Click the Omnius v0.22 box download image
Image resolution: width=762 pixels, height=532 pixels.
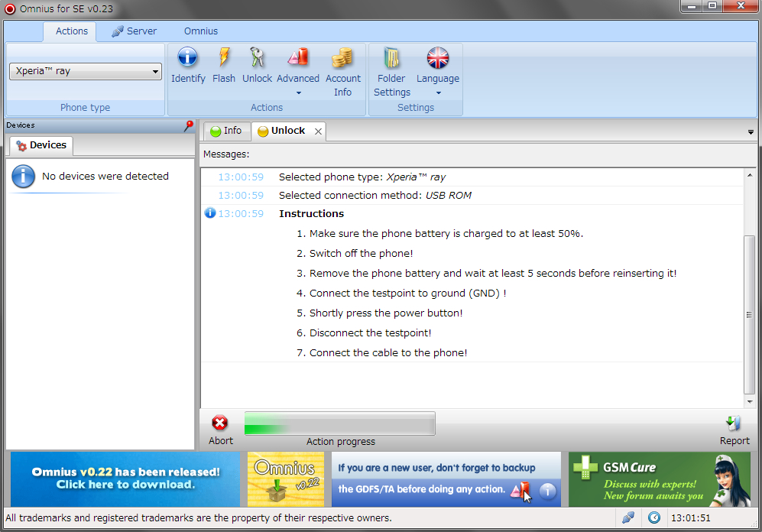(x=286, y=479)
